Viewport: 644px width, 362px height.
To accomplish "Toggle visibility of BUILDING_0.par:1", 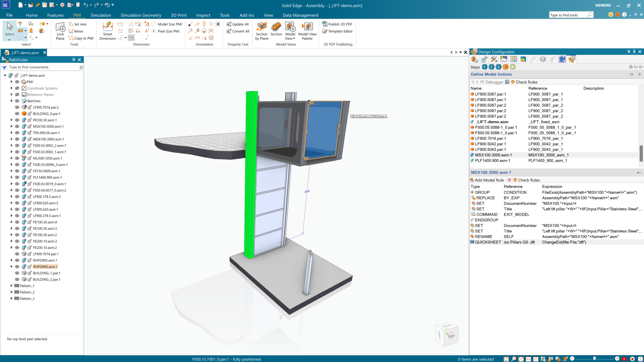I will pyautogui.click(x=17, y=114).
